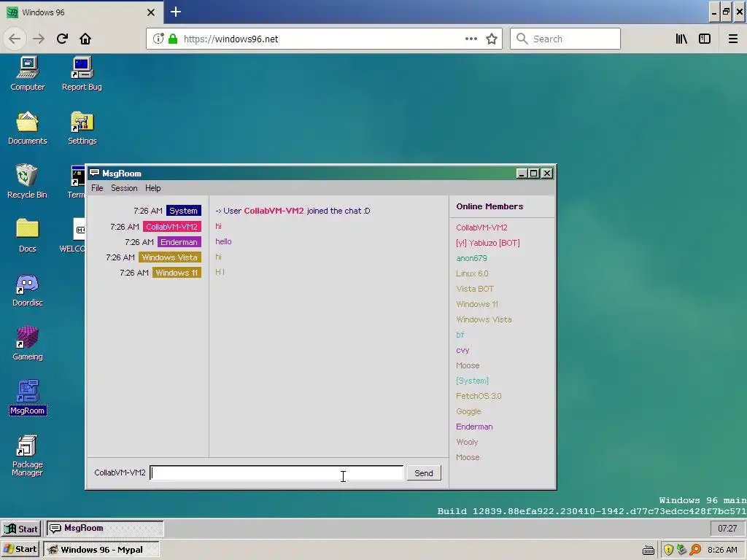Go to the browser home page
The width and height of the screenshot is (747, 560).
point(85,39)
